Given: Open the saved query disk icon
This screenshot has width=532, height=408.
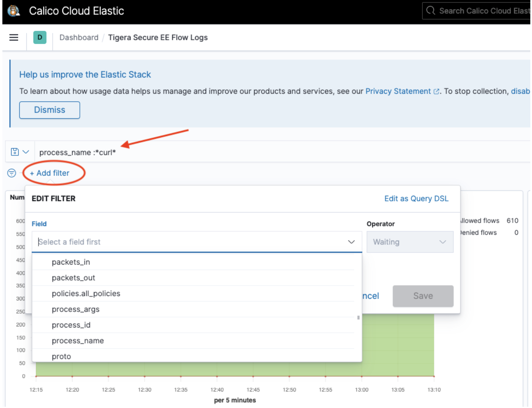Looking at the screenshot, I should point(15,152).
